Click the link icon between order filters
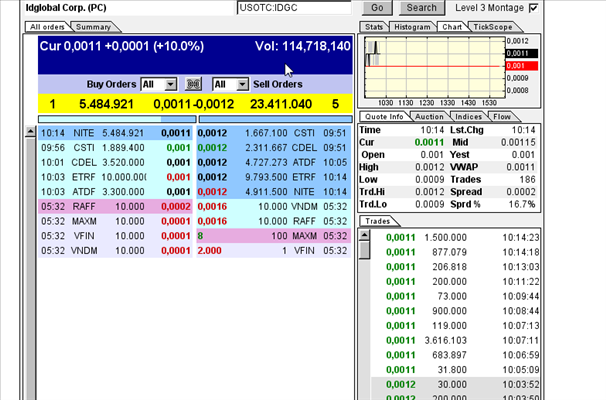This screenshot has width=606, height=400. (193, 84)
